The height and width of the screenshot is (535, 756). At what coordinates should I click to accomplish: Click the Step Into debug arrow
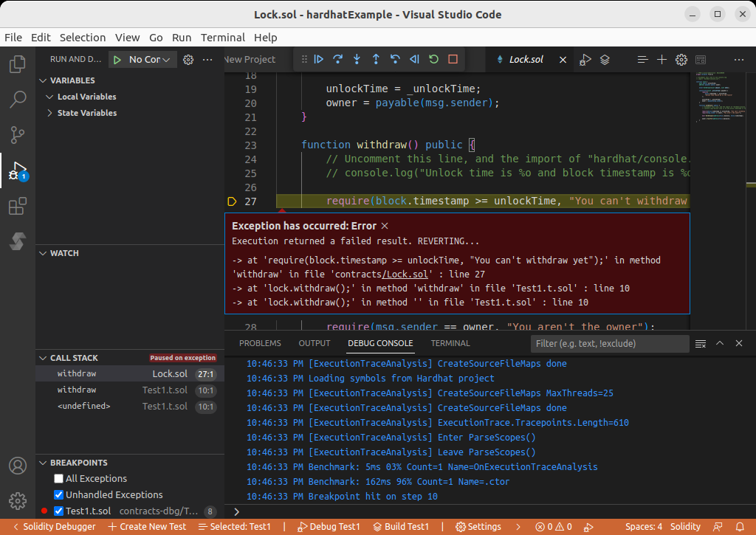tap(357, 59)
